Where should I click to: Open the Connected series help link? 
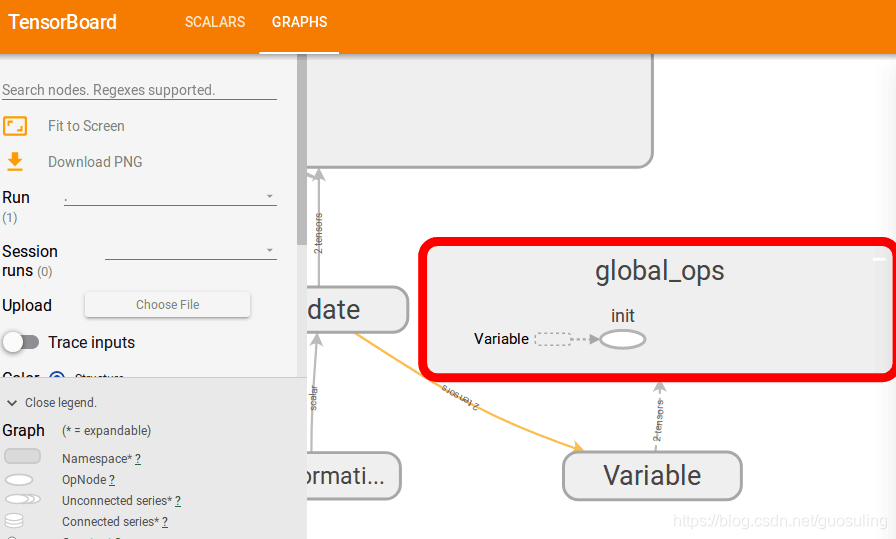(x=165, y=522)
